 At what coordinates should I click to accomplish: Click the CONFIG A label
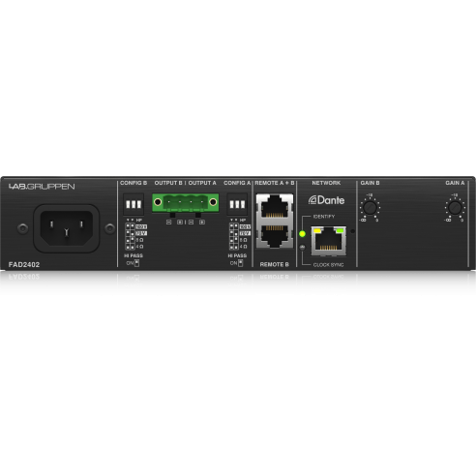pyautogui.click(x=237, y=183)
